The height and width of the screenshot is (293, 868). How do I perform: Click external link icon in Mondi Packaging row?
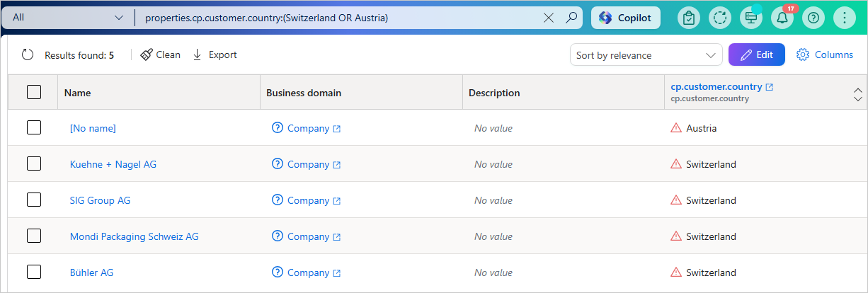pos(337,237)
